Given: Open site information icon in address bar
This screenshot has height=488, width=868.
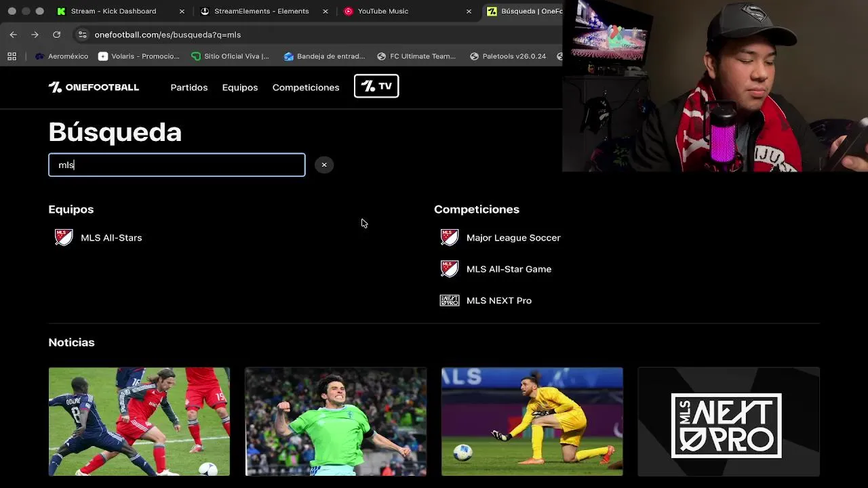Looking at the screenshot, I should tap(82, 35).
